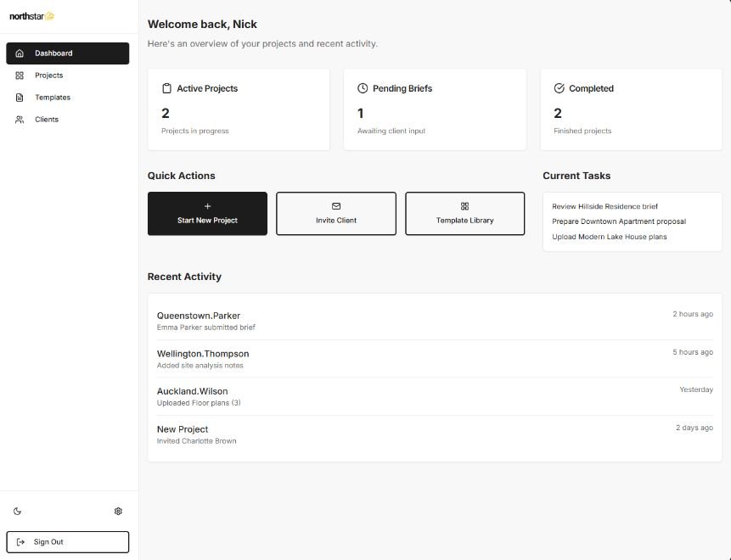Image resolution: width=731 pixels, height=560 pixels.
Task: Click the Pending Briefs clock icon
Action: [x=363, y=88]
